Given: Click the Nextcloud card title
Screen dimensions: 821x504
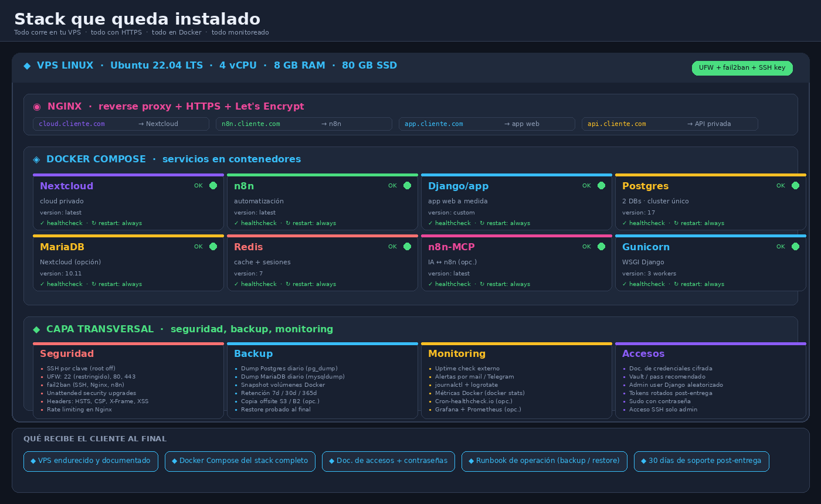Looking at the screenshot, I should click(67, 186).
